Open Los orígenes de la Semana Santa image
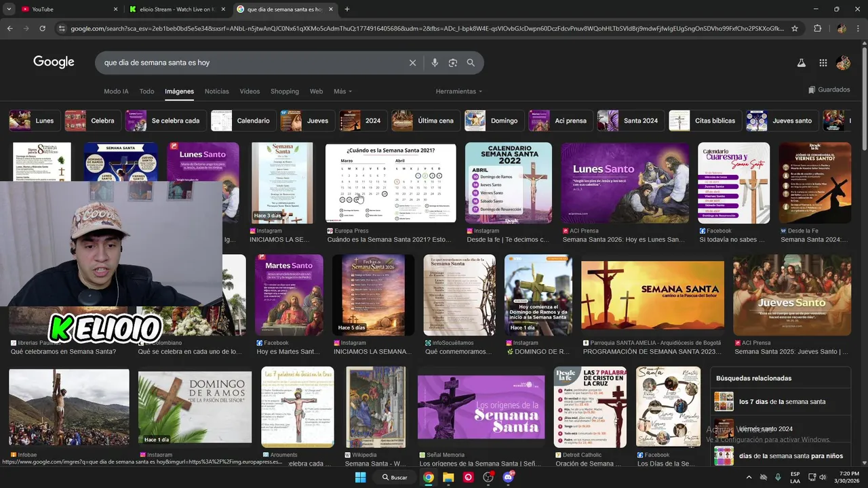Image resolution: width=868 pixels, height=488 pixels. click(481, 407)
